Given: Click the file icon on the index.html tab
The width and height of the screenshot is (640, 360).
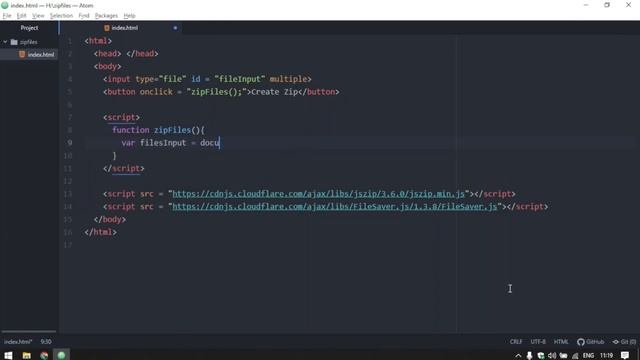Looking at the screenshot, I should [x=107, y=28].
